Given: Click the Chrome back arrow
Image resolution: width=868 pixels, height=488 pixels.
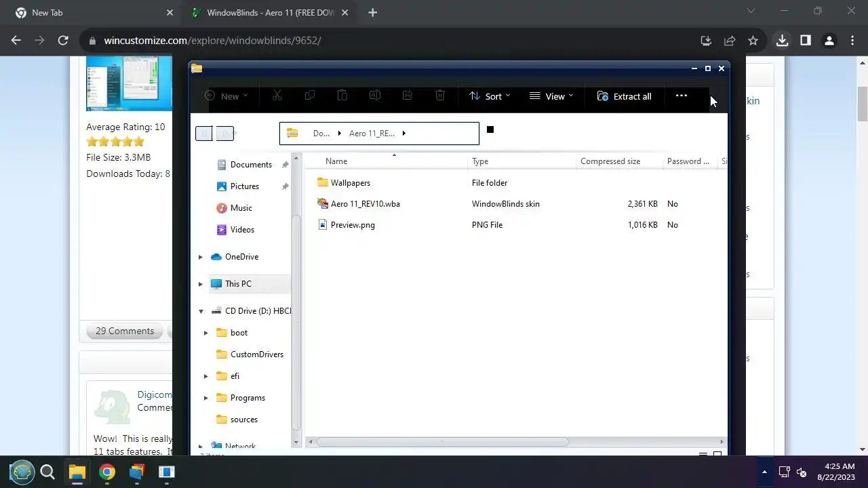Looking at the screenshot, I should (16, 41).
